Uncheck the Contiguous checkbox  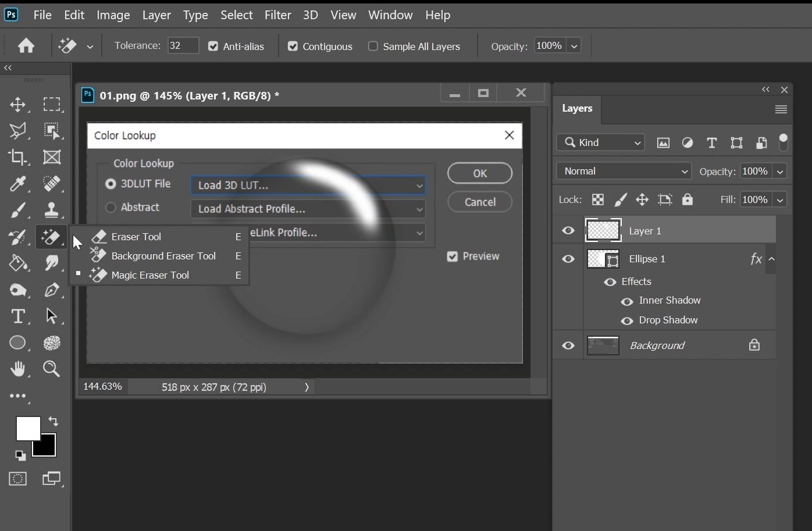tap(293, 47)
